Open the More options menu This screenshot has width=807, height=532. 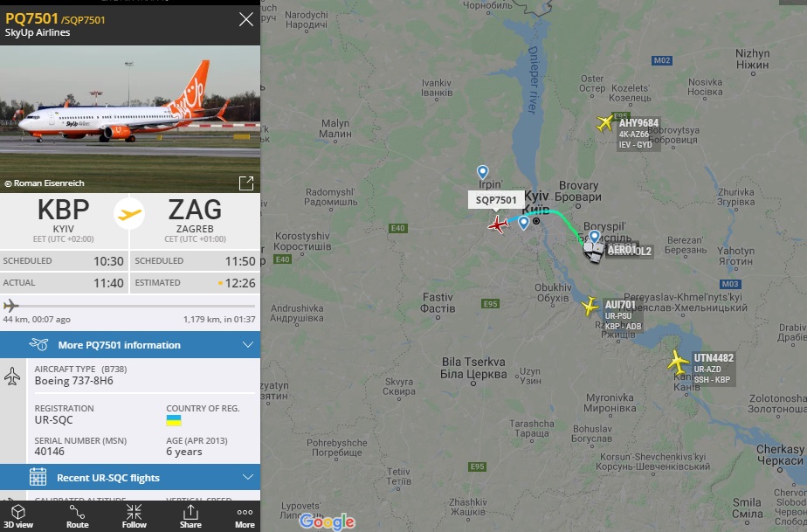point(245,516)
